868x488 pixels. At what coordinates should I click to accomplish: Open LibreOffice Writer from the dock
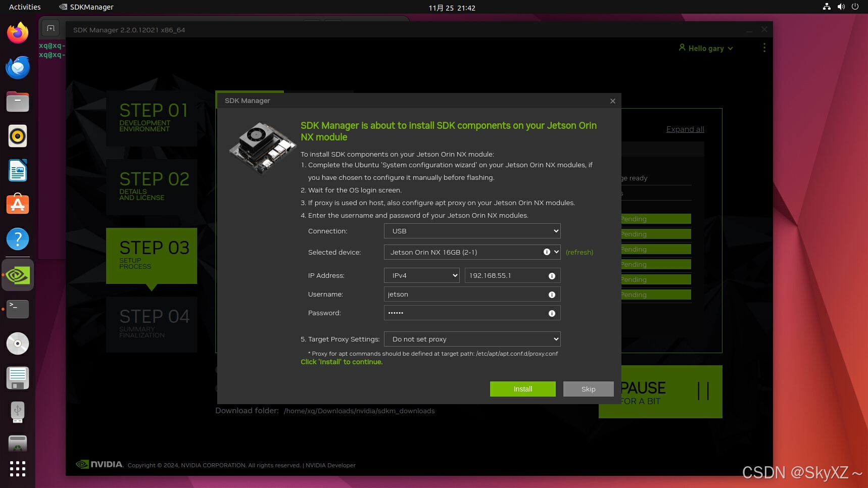coord(18,170)
